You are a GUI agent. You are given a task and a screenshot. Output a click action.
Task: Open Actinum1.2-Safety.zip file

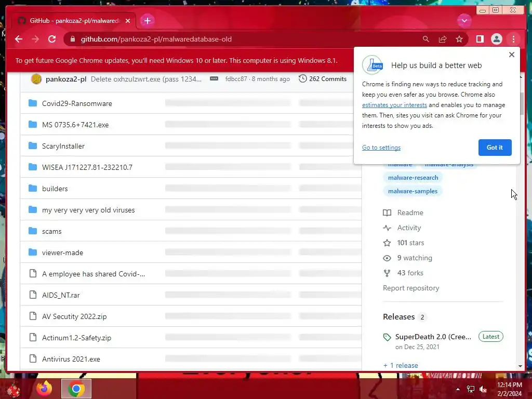click(x=76, y=338)
